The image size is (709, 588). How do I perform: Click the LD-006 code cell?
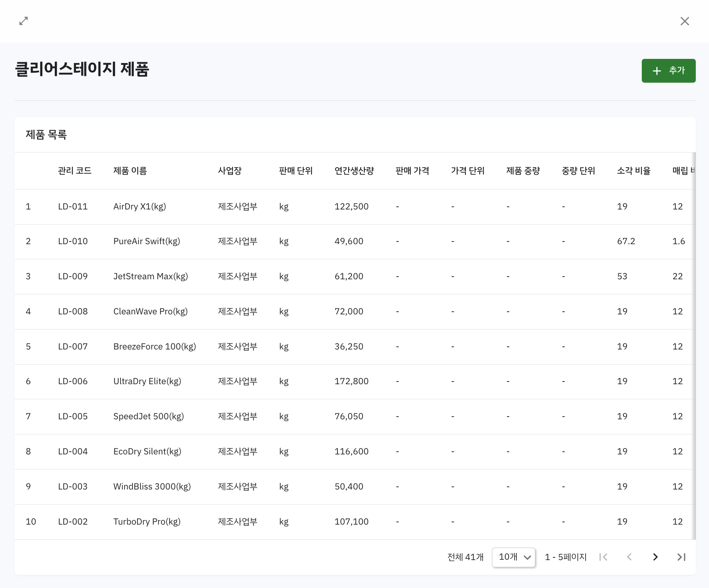[x=73, y=382]
